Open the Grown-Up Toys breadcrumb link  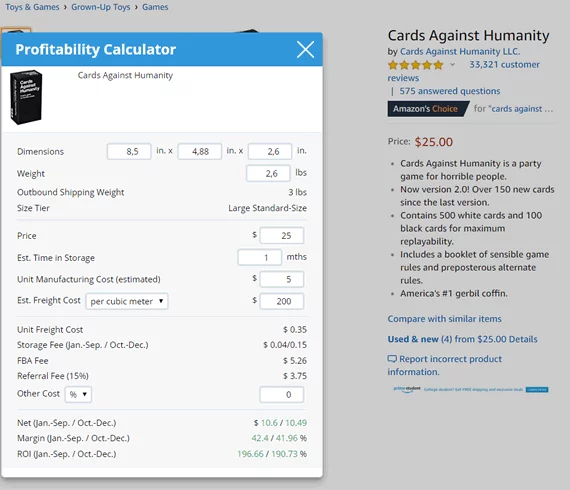pos(101,7)
